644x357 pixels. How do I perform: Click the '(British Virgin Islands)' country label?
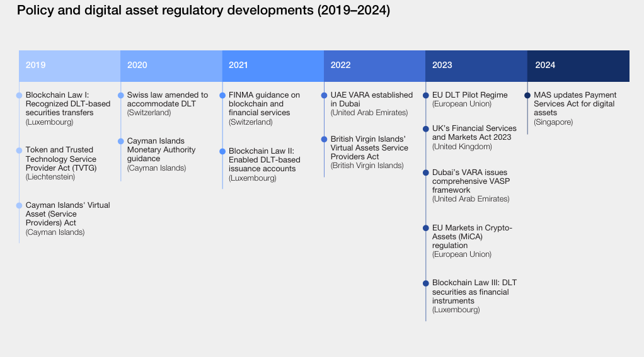click(367, 166)
